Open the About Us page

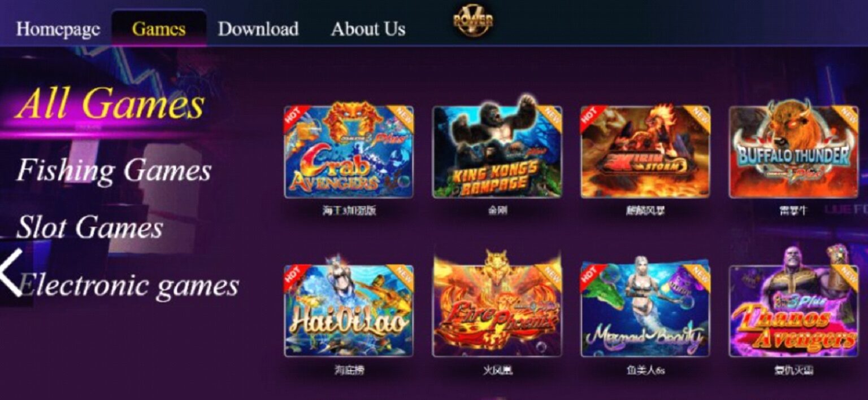368,29
